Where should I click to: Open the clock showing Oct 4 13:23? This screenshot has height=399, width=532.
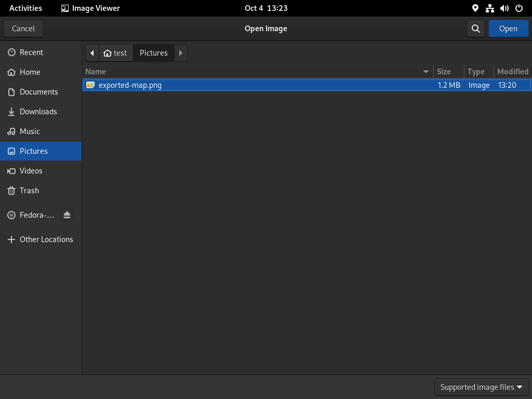coord(266,8)
